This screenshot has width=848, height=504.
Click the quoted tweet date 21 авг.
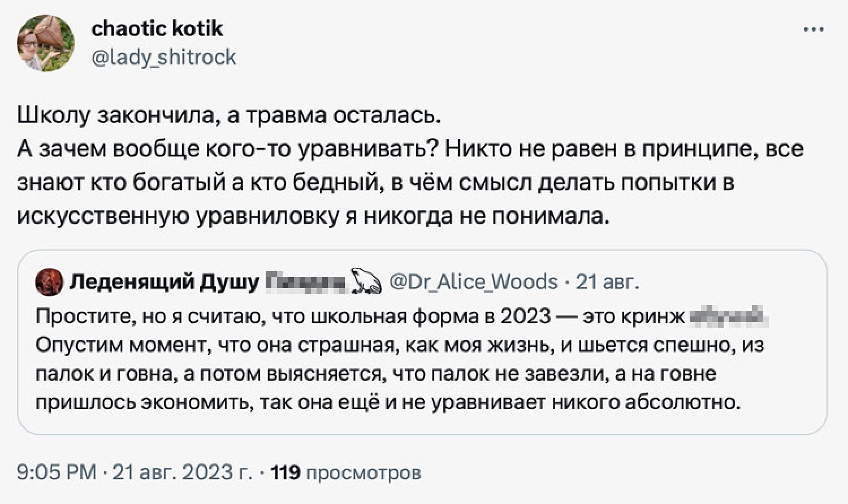point(607,281)
